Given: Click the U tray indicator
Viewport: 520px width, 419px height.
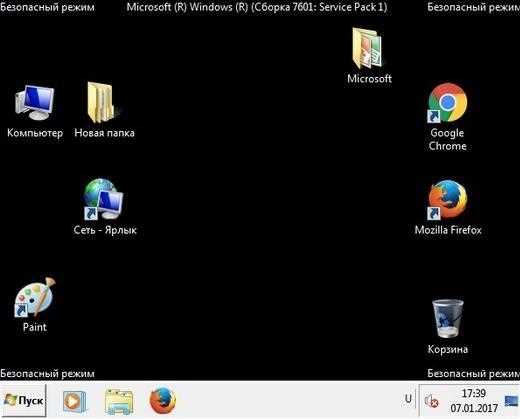Looking at the screenshot, I should [408, 399].
